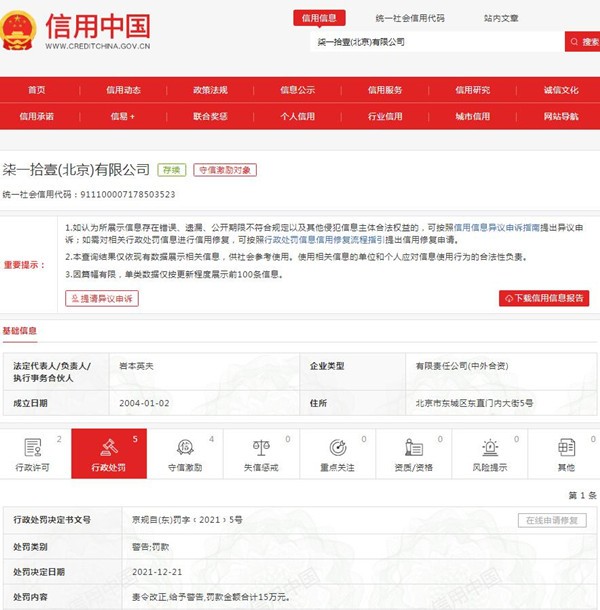Open the 信用服务 menu item
The image size is (600, 610).
pyautogui.click(x=385, y=90)
